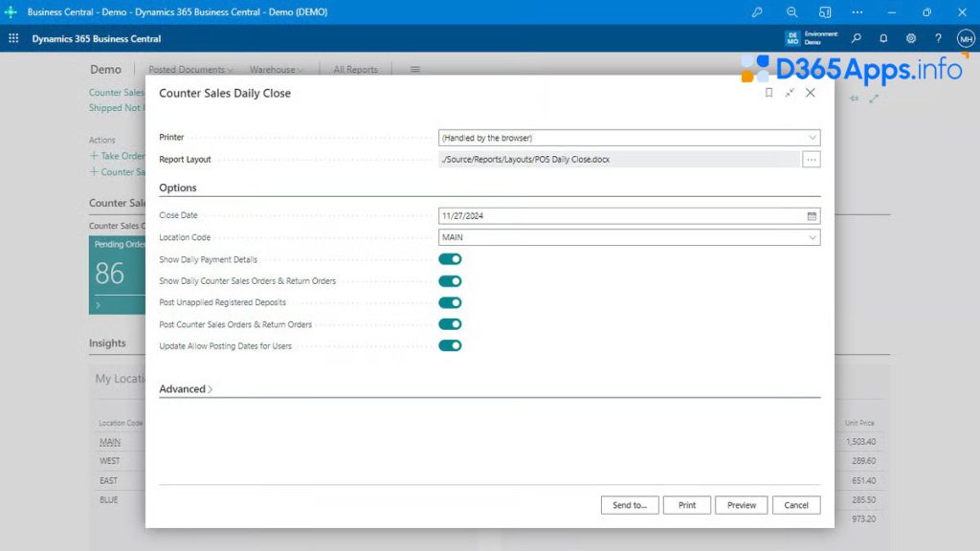
Task: Click the 289.60 unit price value
Action: 863,461
